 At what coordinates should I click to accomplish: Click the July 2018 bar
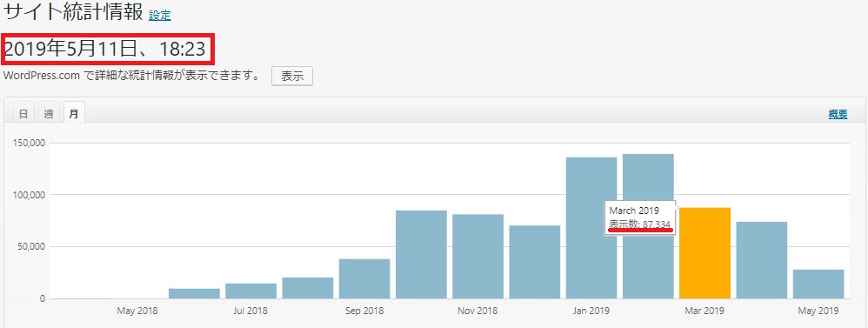click(x=250, y=291)
